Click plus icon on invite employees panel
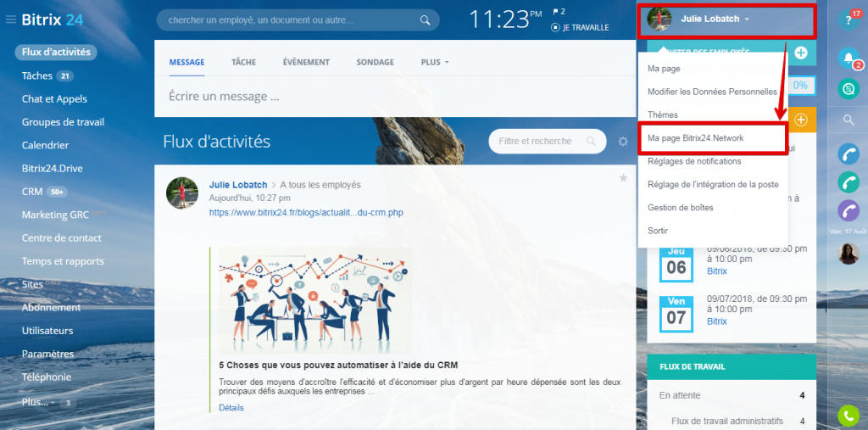This screenshot has height=430, width=868. 800,53
